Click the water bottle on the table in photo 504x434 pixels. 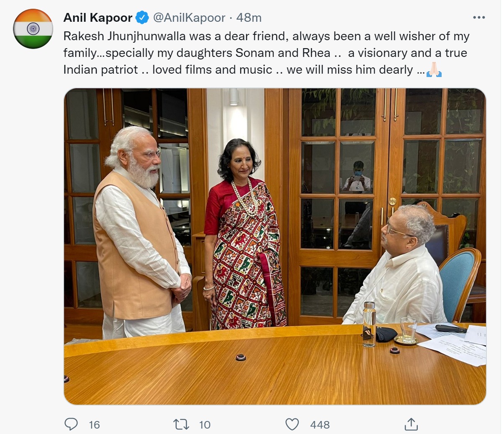(x=369, y=324)
